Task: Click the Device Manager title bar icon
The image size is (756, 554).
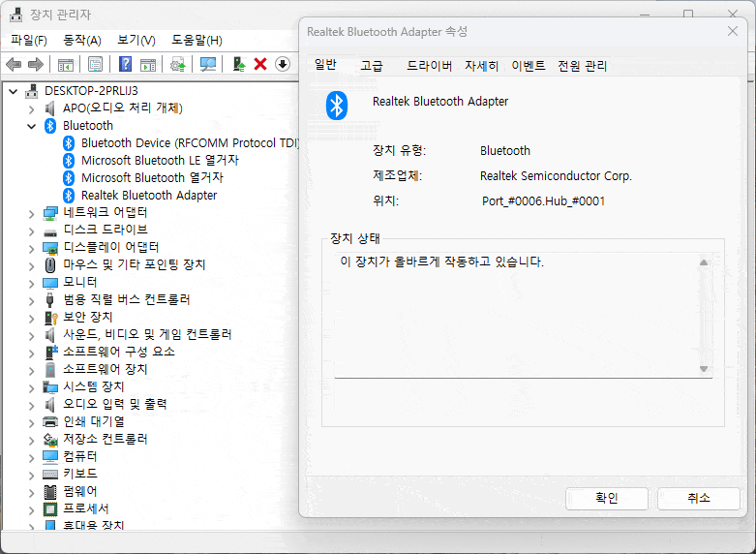Action: pos(15,15)
